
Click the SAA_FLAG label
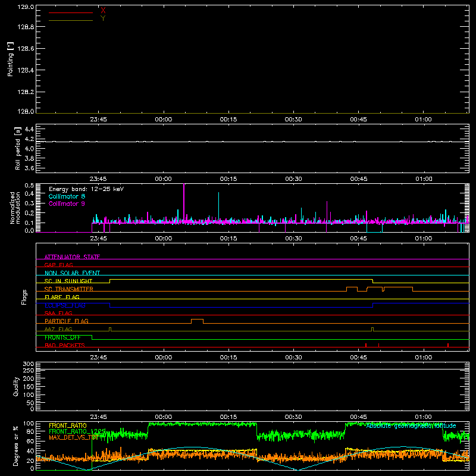(58, 313)
